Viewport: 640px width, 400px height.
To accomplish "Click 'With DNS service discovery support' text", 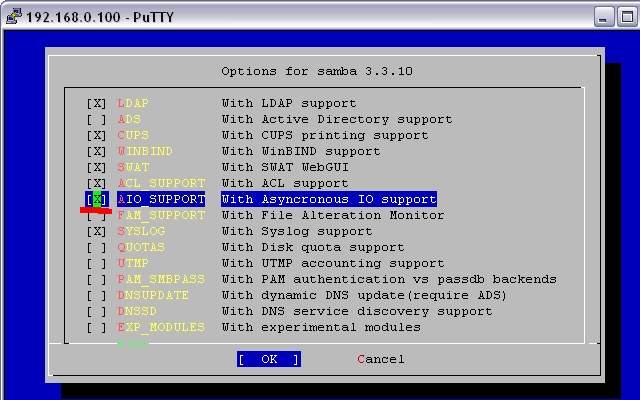I will [x=357, y=311].
